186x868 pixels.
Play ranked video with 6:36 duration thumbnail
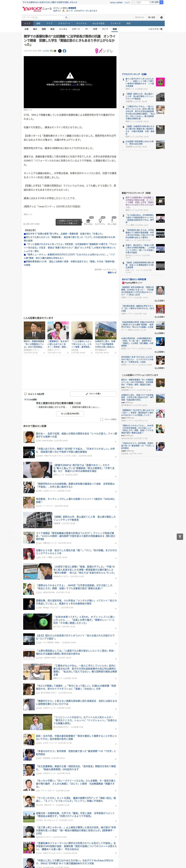160,218
